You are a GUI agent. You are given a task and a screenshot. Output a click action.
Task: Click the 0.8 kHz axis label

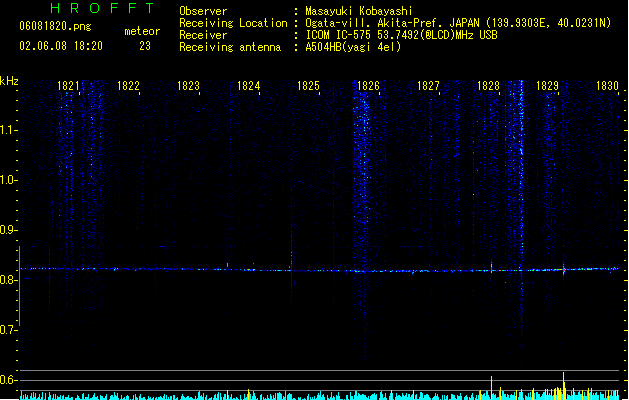[x=8, y=280]
